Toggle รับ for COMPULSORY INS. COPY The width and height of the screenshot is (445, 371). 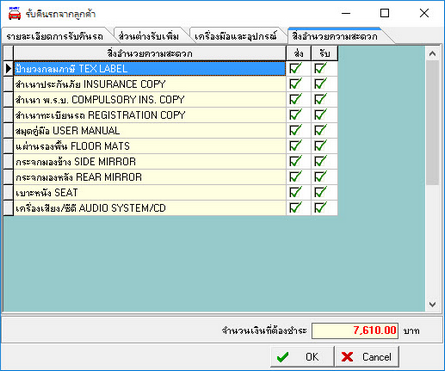[x=320, y=99]
